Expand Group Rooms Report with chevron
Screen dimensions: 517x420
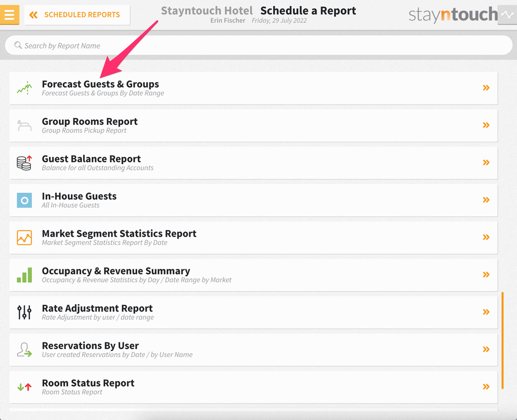point(486,125)
